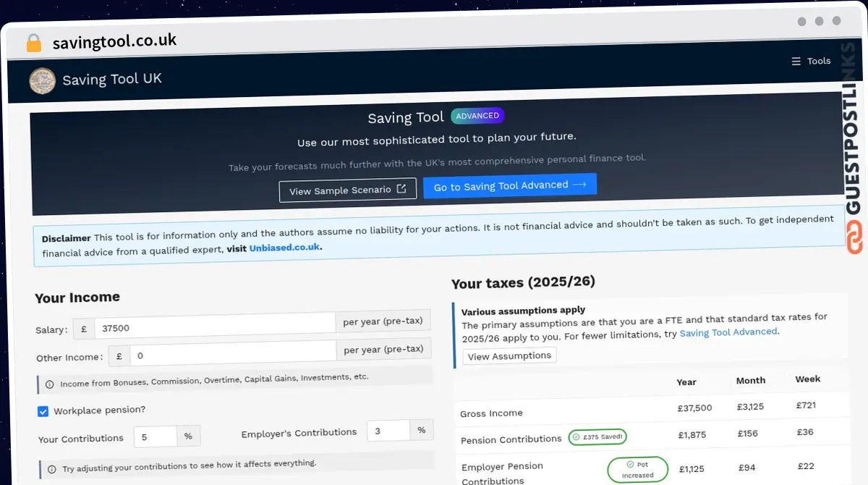
Task: Untick the Workplace pension checkbox
Action: 43,411
